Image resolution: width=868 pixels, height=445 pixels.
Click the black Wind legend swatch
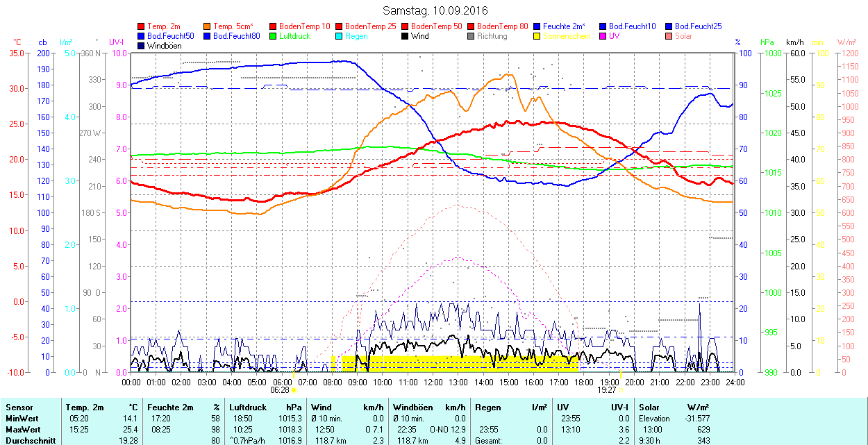pos(406,36)
